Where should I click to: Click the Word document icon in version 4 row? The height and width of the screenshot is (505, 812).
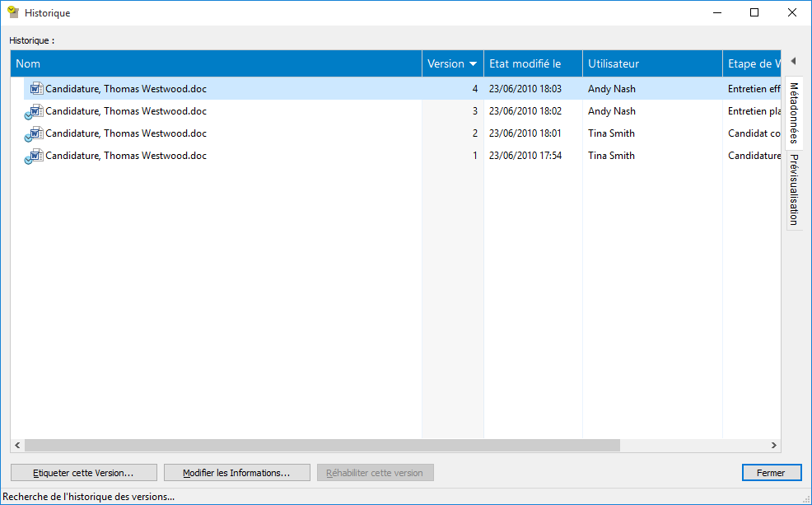pos(35,88)
